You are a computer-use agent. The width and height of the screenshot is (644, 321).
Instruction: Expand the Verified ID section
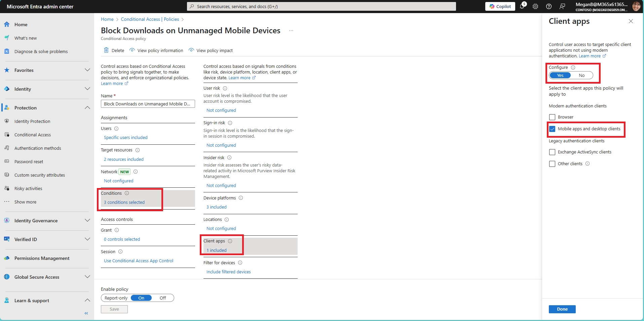47,239
